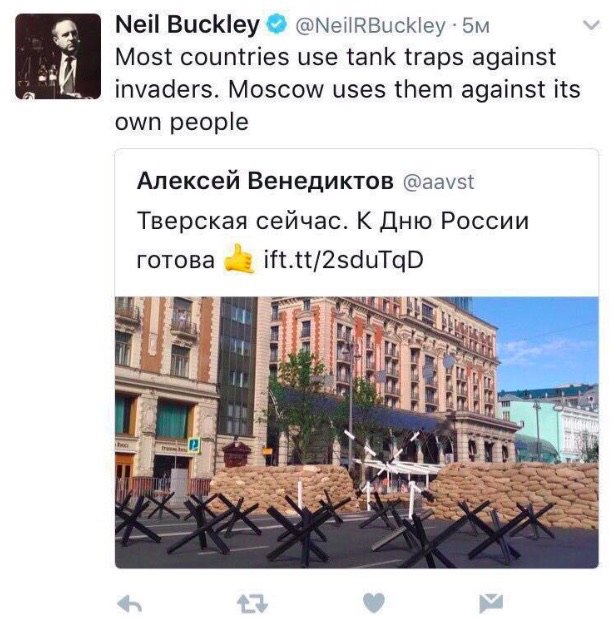The height and width of the screenshot is (619, 614).
Task: Open Алексей Венедиктов's name in quoted tweet
Action: tap(265, 181)
